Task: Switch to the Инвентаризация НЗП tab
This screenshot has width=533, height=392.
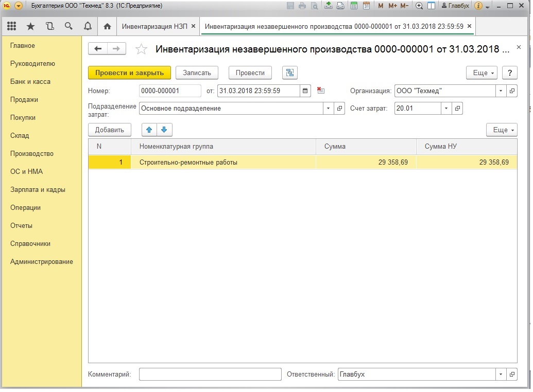Action: coord(154,26)
